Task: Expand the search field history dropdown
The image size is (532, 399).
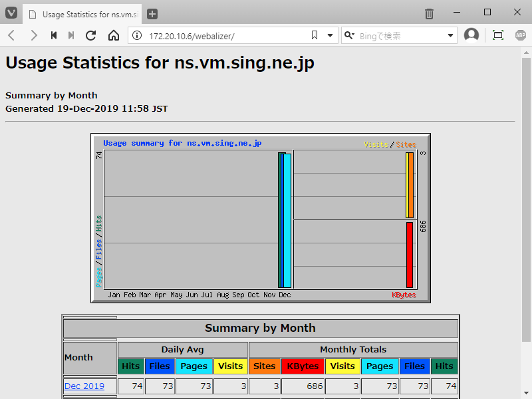Action: pos(450,35)
